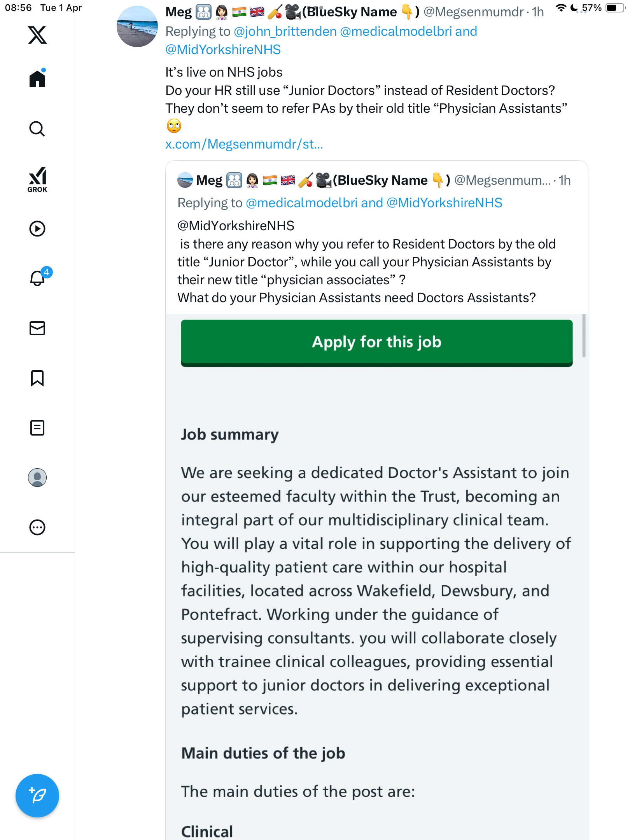Open Bookmarks icon in sidebar
This screenshot has height=840, width=630.
[37, 378]
